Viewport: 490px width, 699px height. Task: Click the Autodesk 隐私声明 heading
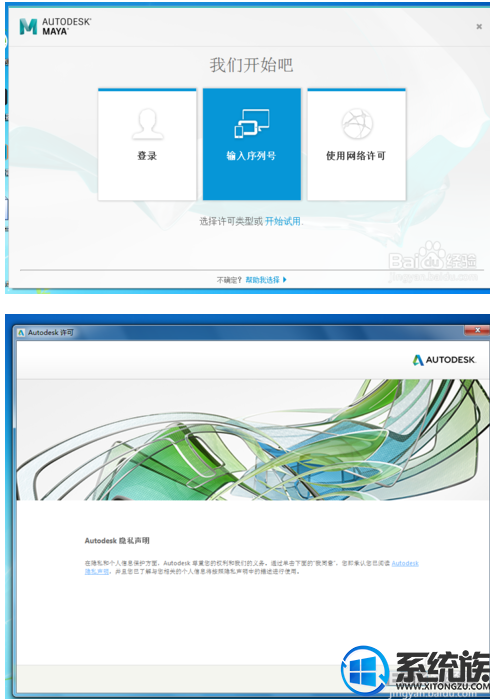[x=117, y=541]
